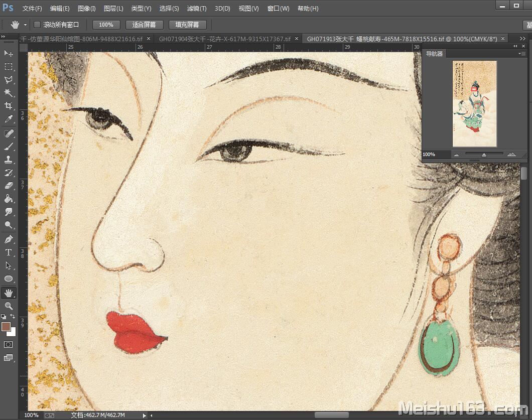Select the History Brush tool

pyautogui.click(x=9, y=173)
